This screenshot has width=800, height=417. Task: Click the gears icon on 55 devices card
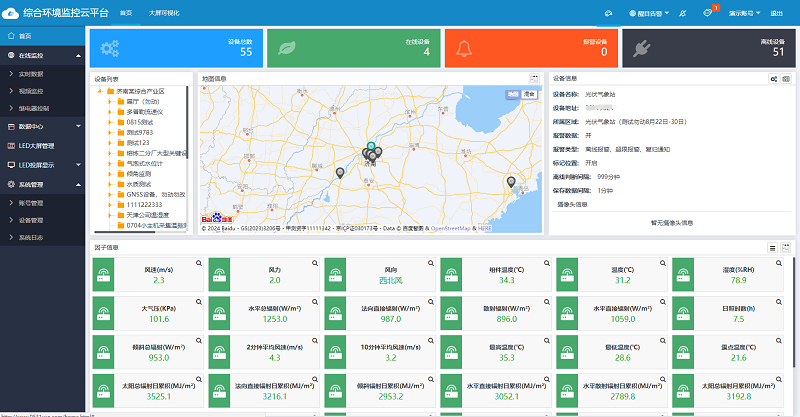click(110, 48)
